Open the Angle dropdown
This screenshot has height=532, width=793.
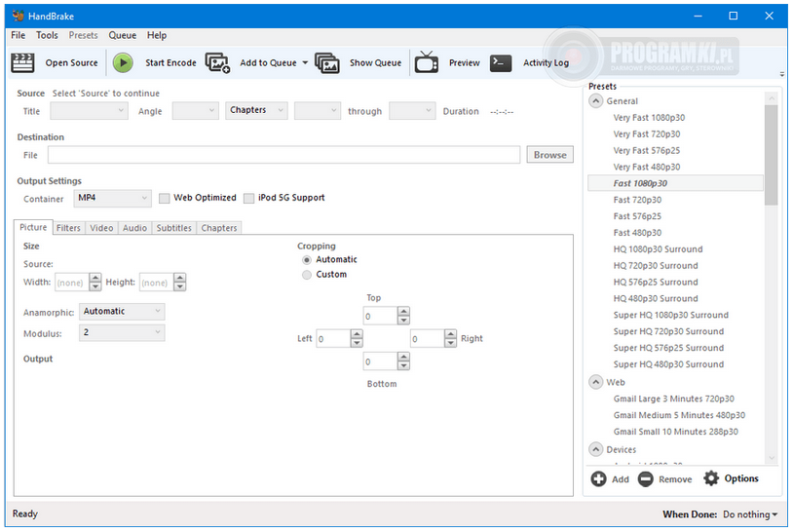pyautogui.click(x=195, y=110)
